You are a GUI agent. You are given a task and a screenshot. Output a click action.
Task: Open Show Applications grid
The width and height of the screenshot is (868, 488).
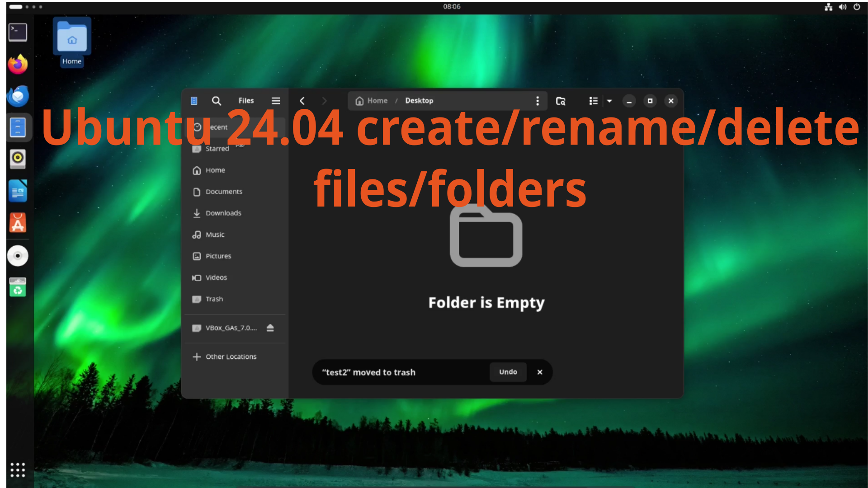[x=18, y=470]
